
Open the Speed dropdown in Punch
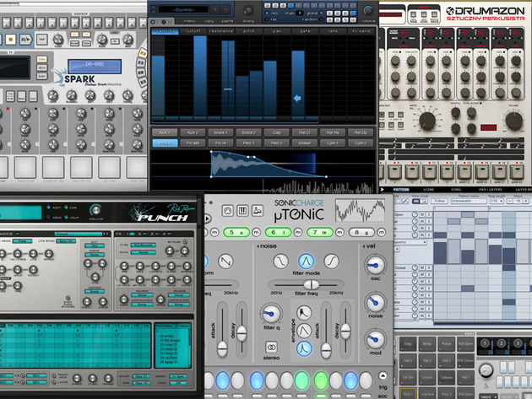point(178,376)
